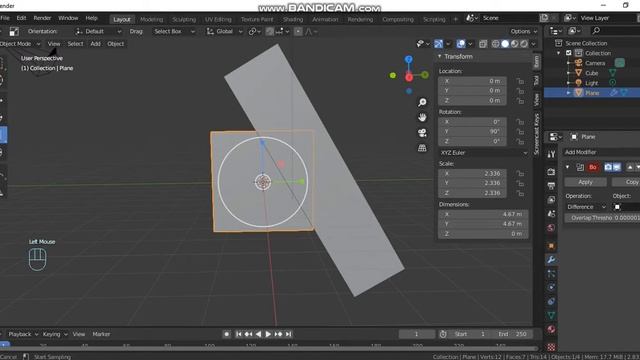Open the Object Constraints properties icon
This screenshot has height=360, width=640.
551,302
